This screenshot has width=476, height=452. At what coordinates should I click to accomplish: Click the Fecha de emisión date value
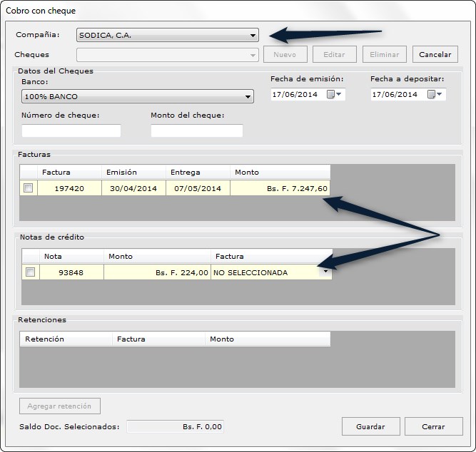pos(295,94)
